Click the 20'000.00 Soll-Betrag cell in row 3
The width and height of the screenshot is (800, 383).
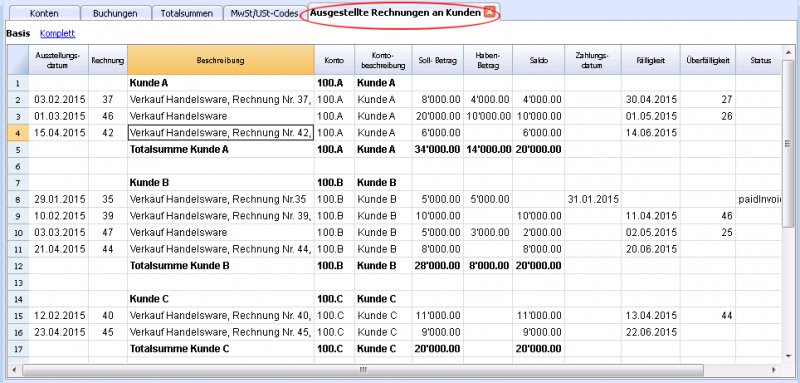click(437, 116)
